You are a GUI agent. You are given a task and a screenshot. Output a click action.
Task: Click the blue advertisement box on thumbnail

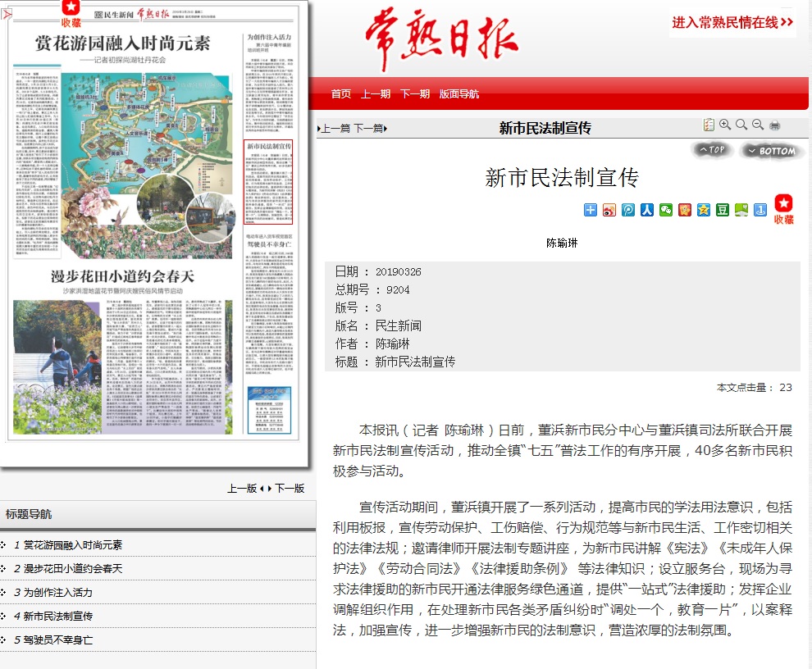269,410
